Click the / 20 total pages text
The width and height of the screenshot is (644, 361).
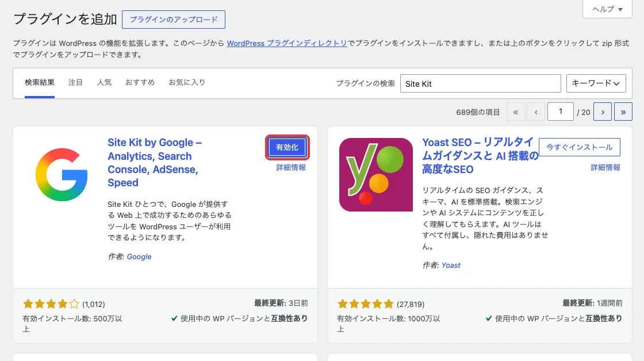[x=584, y=112]
